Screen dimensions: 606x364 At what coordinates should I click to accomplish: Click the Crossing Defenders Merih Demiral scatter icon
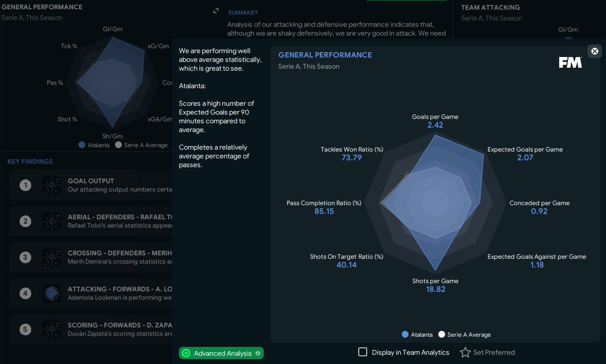coord(52,257)
